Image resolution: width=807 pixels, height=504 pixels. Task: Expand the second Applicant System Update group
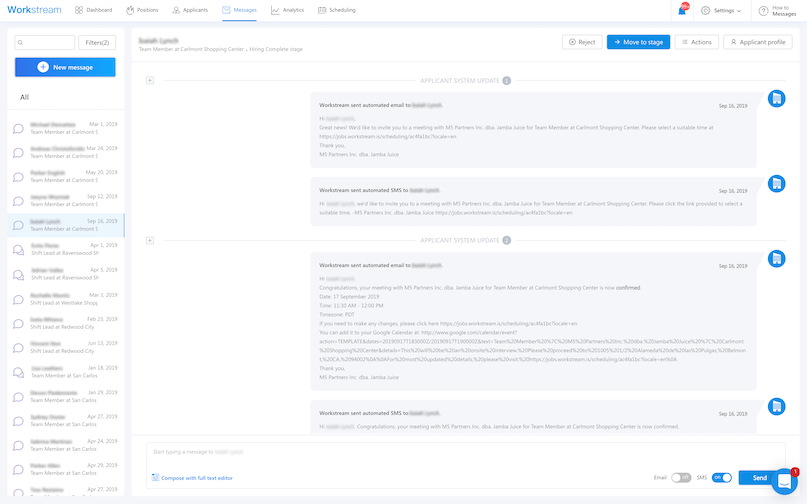click(150, 240)
